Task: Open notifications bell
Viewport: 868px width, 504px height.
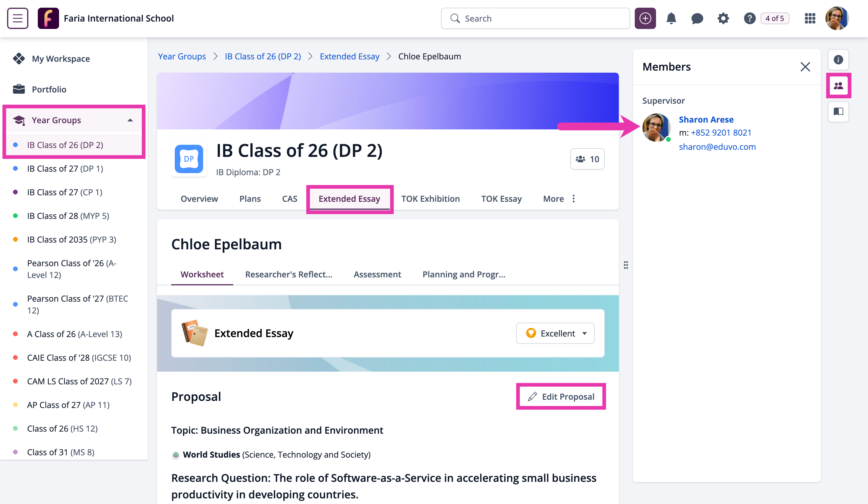Action: coord(671,18)
